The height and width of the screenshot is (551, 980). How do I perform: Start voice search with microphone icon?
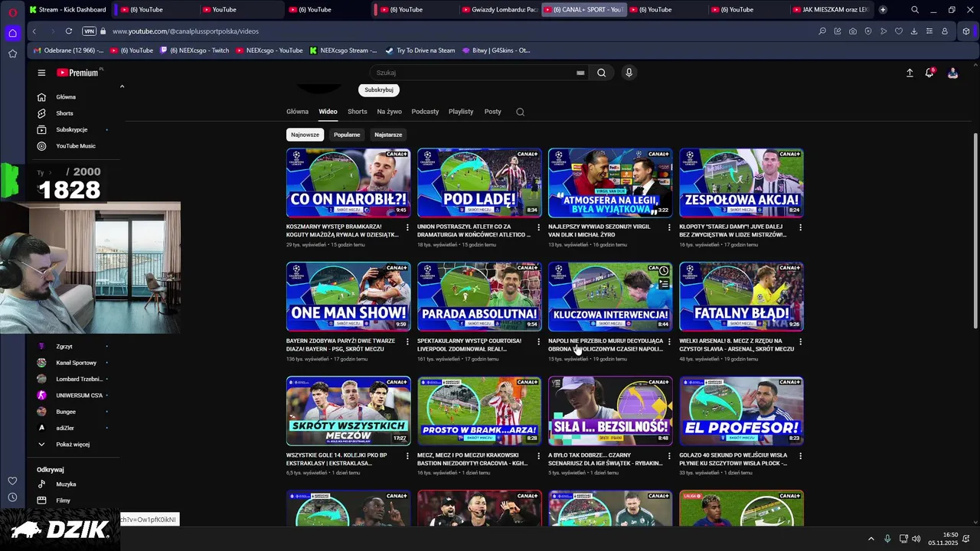coord(629,73)
